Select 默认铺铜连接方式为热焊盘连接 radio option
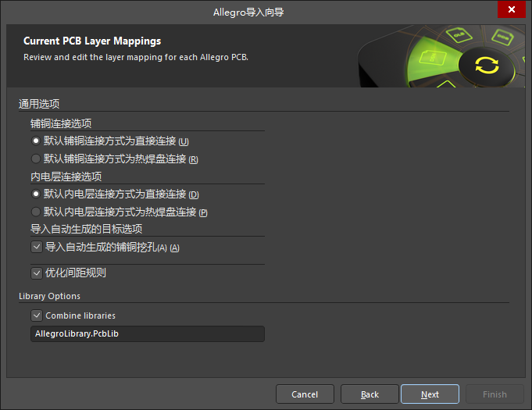The width and height of the screenshot is (532, 410). (x=35, y=159)
